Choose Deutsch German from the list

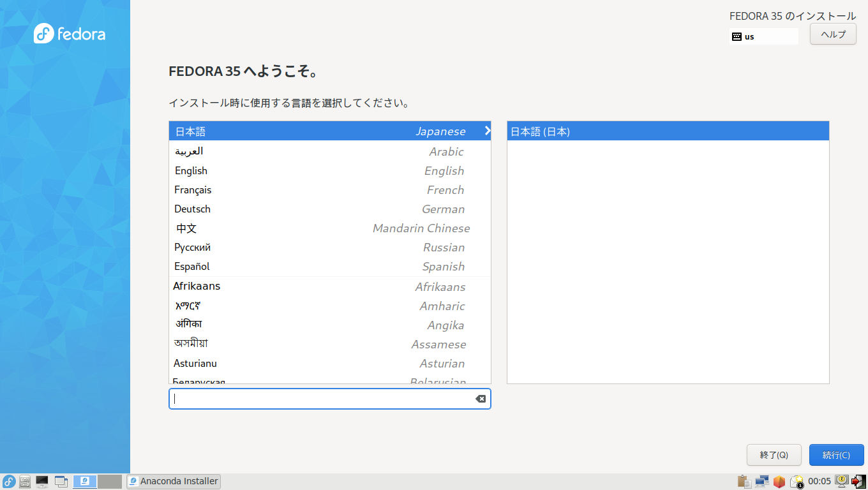click(x=330, y=209)
